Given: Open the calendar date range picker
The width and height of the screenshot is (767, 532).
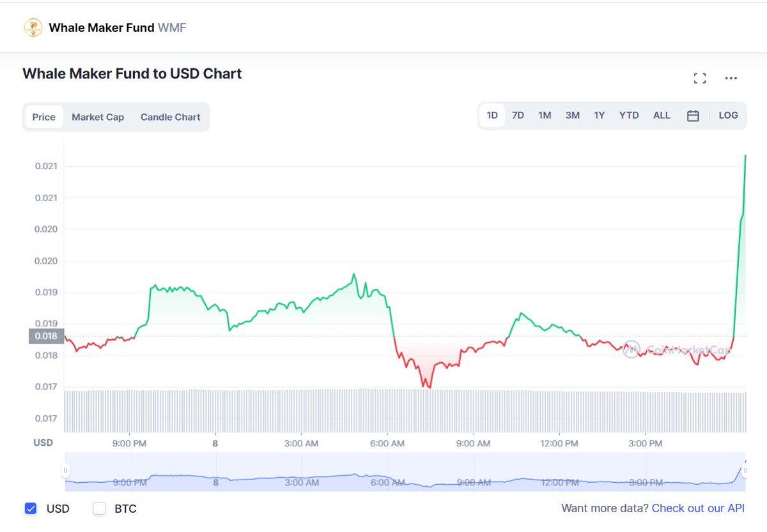Looking at the screenshot, I should tap(693, 116).
